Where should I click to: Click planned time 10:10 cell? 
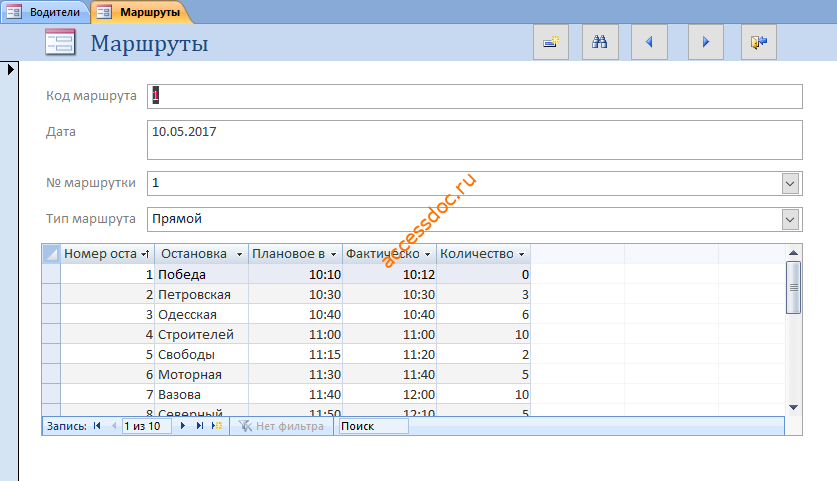click(295, 274)
